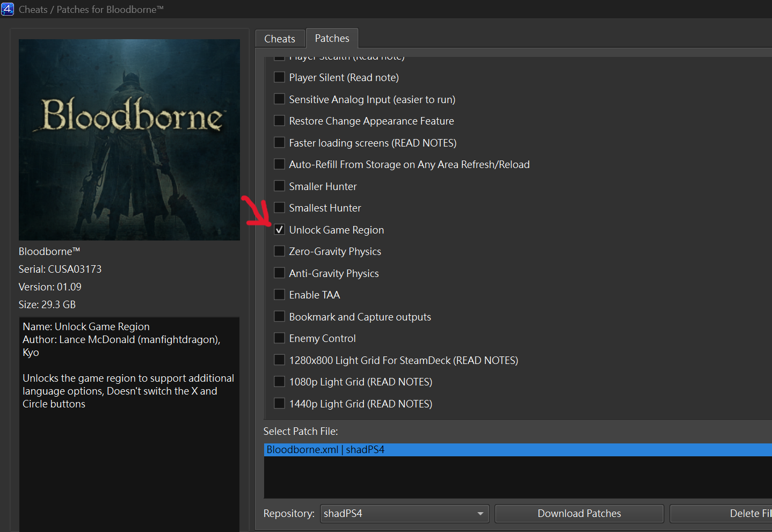Tick the Enable TAA checkbox

point(279,295)
